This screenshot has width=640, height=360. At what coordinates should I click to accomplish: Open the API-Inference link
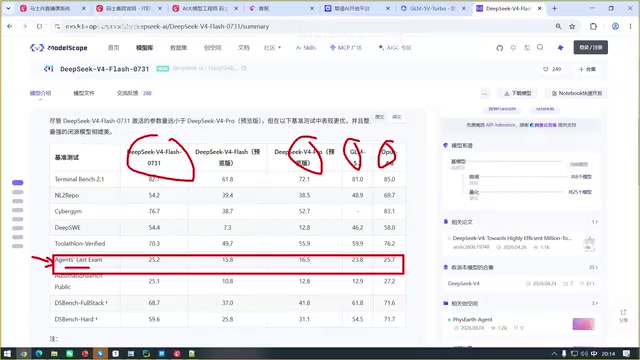tap(500, 125)
